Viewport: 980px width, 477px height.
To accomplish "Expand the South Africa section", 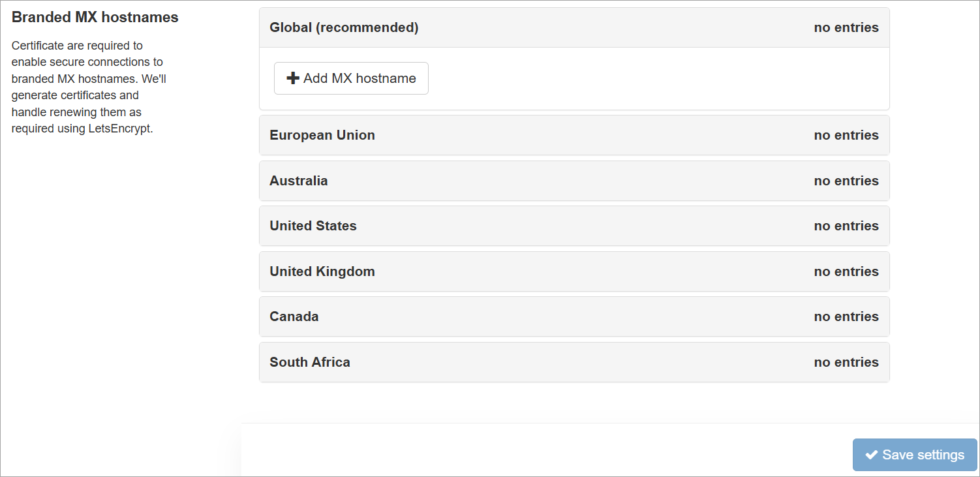I will click(310, 362).
